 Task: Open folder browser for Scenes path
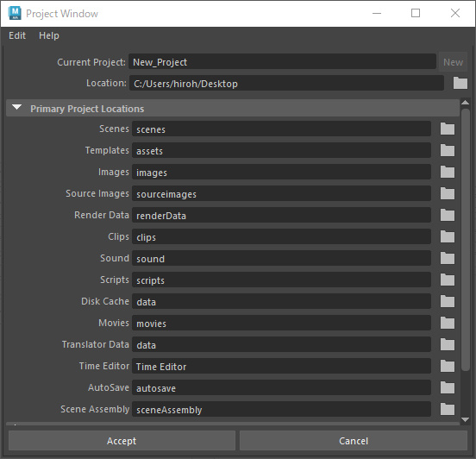coord(448,129)
